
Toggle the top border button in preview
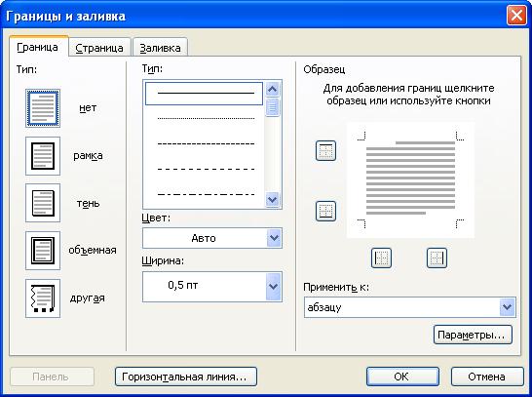[x=325, y=150]
